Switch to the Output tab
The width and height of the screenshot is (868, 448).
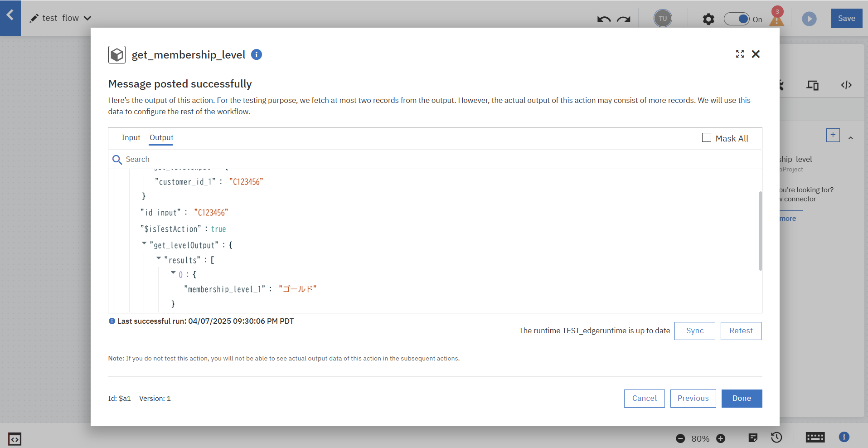161,137
